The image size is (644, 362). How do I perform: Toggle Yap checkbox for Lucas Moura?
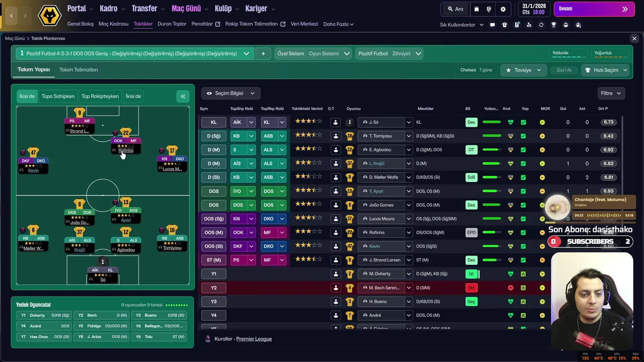[523, 219]
